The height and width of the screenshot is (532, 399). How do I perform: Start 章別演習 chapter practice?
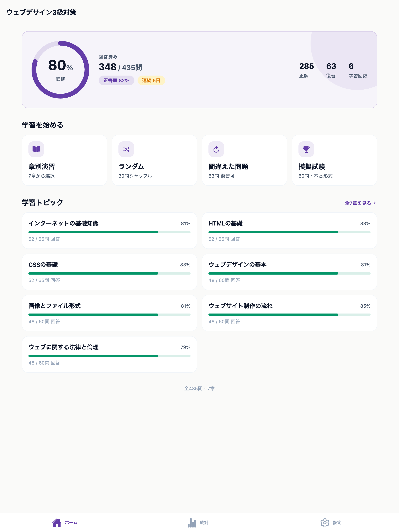[x=64, y=160]
